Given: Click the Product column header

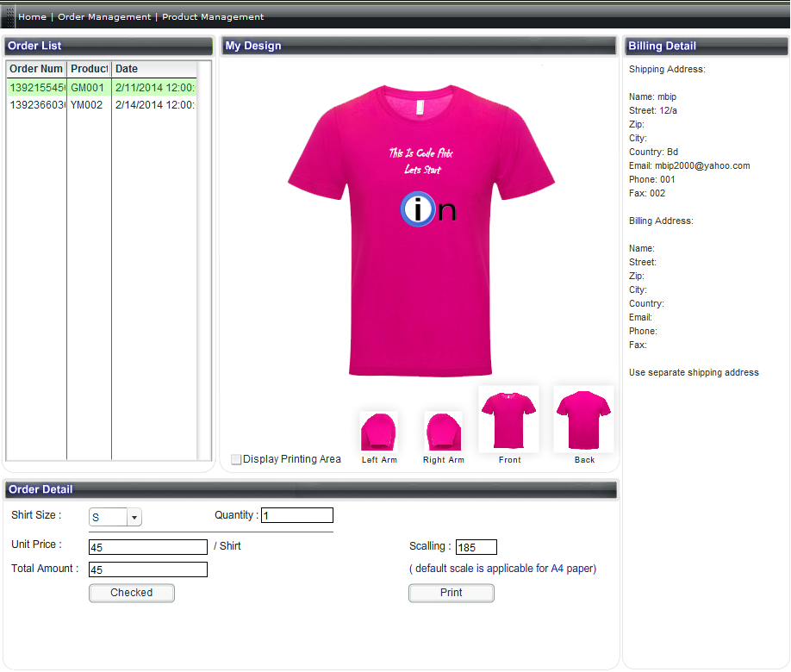Looking at the screenshot, I should [90, 69].
